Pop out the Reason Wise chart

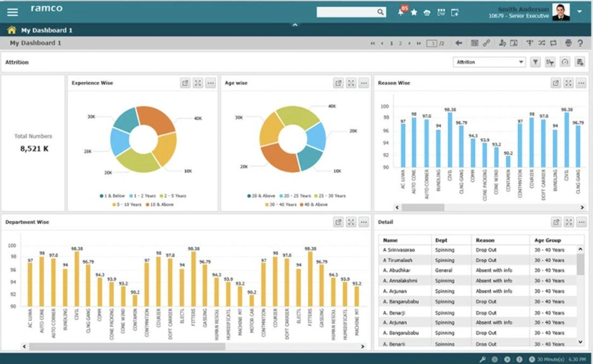[556, 83]
